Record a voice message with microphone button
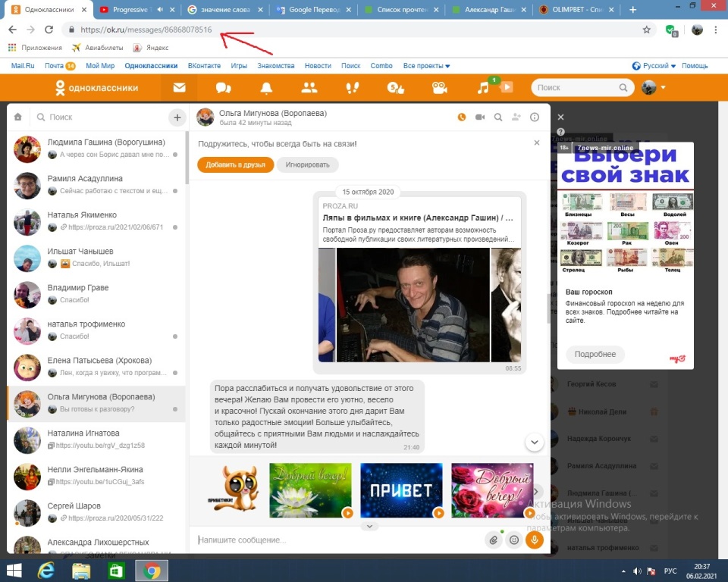The width and height of the screenshot is (728, 582). (x=535, y=540)
